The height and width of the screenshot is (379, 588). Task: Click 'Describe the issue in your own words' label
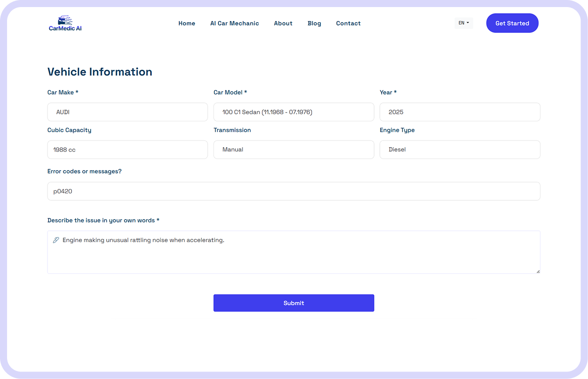(103, 221)
